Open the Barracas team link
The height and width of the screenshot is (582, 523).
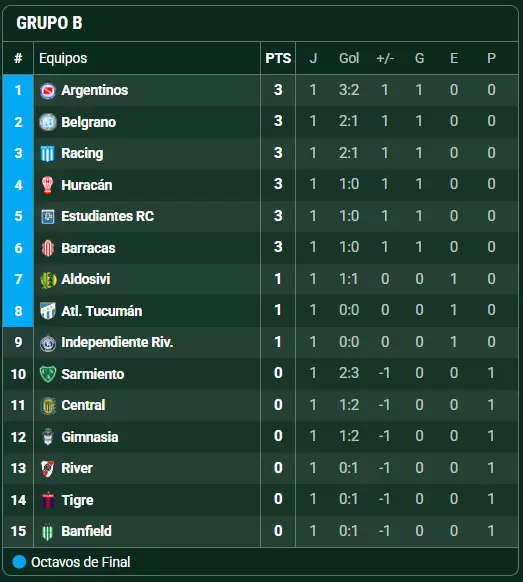point(88,248)
